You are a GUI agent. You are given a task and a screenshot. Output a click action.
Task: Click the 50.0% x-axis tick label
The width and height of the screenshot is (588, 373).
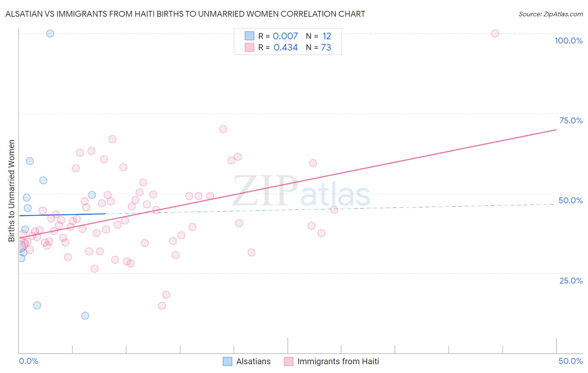570,361
